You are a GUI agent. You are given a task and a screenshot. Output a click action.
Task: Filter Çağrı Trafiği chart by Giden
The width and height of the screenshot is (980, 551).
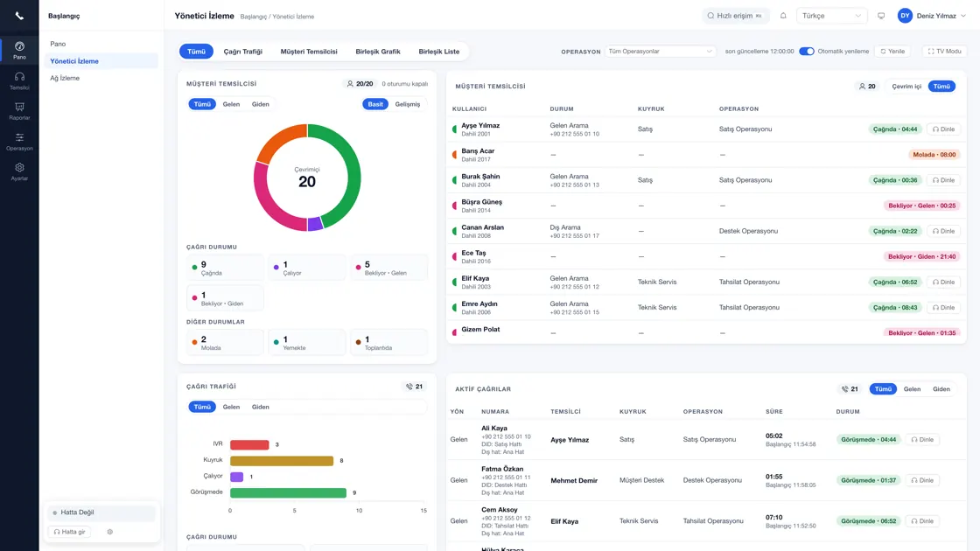coord(261,407)
